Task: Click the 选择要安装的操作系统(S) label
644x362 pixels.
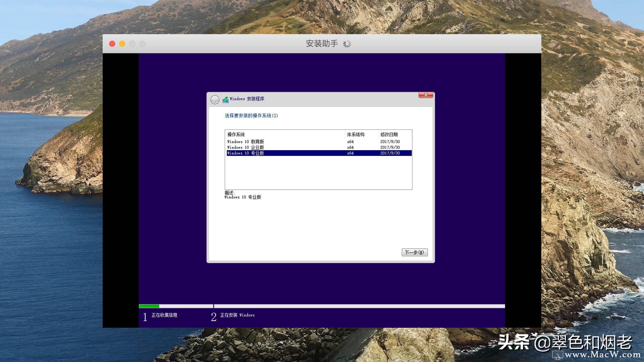Action: click(251, 116)
